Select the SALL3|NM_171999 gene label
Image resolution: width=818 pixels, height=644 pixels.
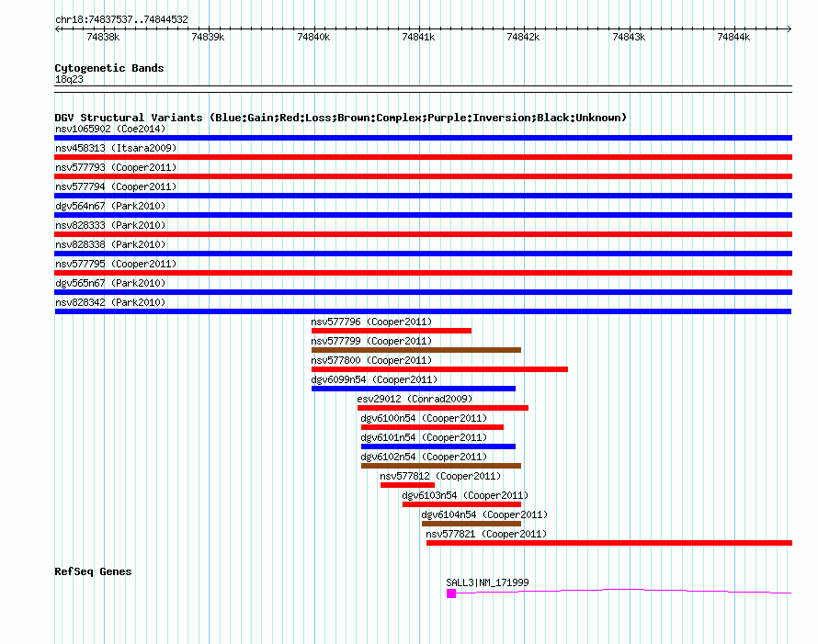(x=487, y=582)
